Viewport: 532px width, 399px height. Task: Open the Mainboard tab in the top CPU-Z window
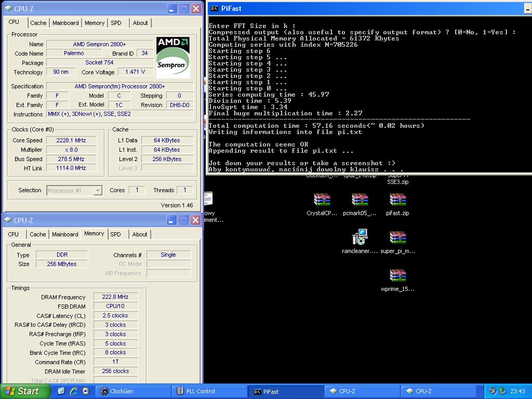pos(65,23)
